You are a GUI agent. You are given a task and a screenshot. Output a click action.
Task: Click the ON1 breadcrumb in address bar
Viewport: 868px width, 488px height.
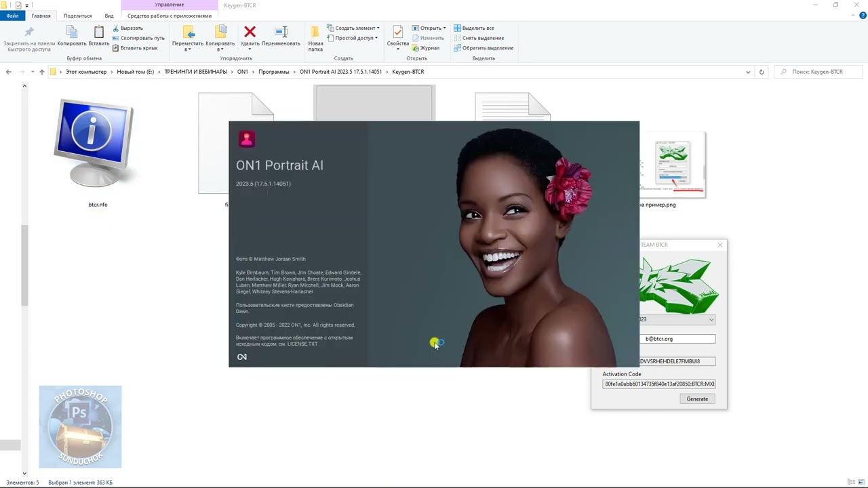(x=242, y=72)
